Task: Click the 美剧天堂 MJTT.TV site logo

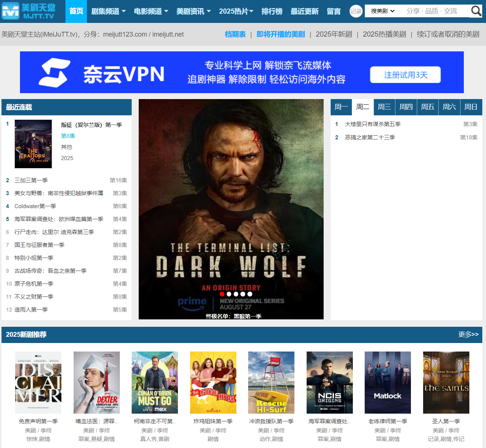Action: click(29, 11)
